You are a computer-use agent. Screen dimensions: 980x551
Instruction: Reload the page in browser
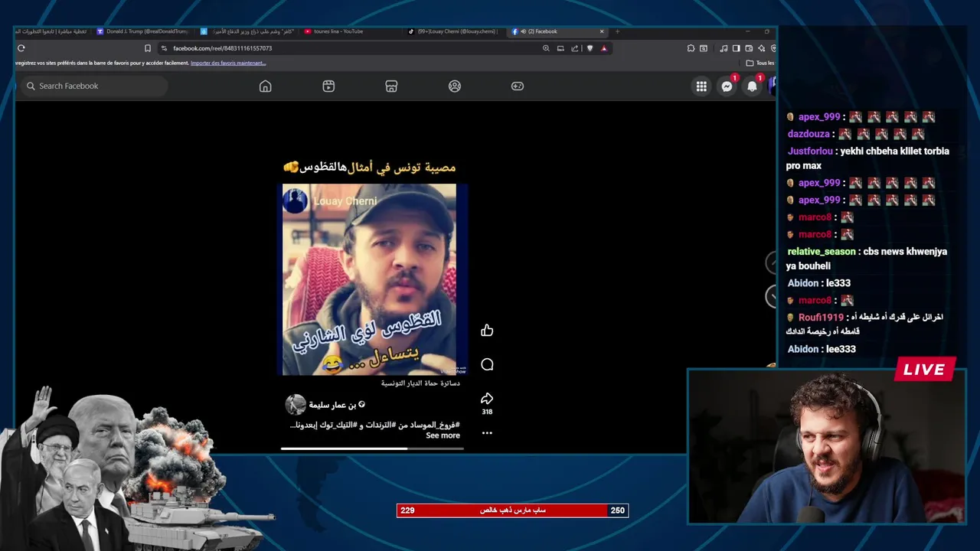[21, 48]
